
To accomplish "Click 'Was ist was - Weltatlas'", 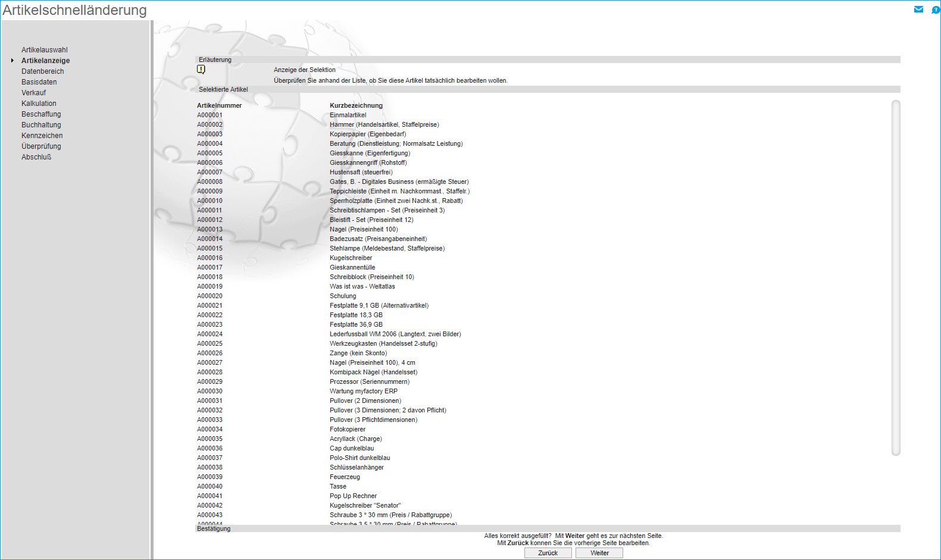I will 362,286.
